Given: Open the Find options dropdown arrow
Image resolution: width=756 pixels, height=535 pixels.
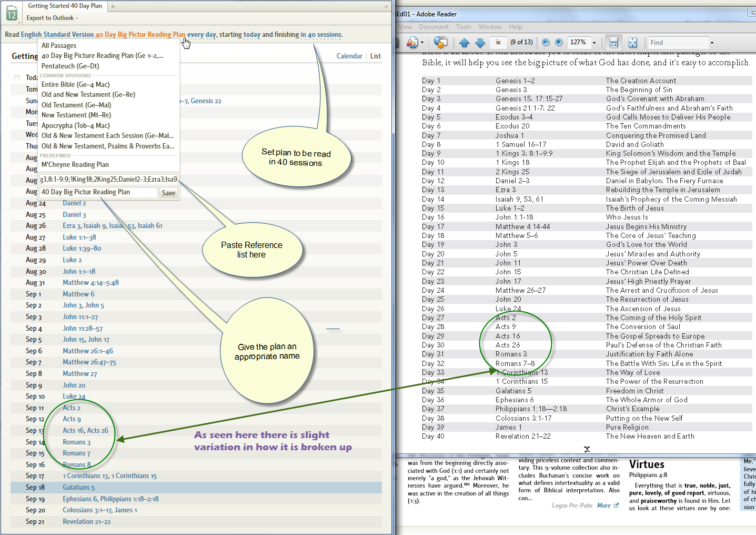Looking at the screenshot, I should pyautogui.click(x=712, y=43).
